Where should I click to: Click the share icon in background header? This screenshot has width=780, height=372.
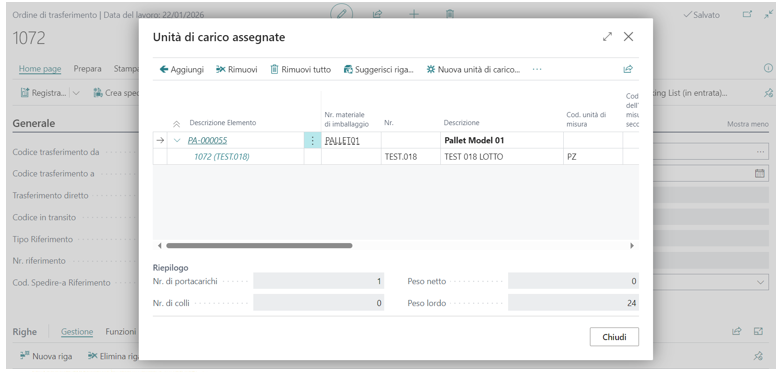pyautogui.click(x=378, y=14)
